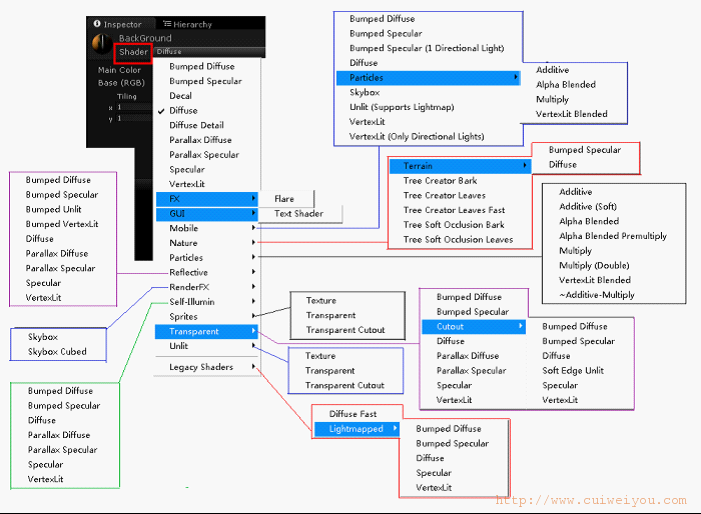Select Tree Soft Occlusion Bark
The height and width of the screenshot is (514, 701).
pos(454,225)
